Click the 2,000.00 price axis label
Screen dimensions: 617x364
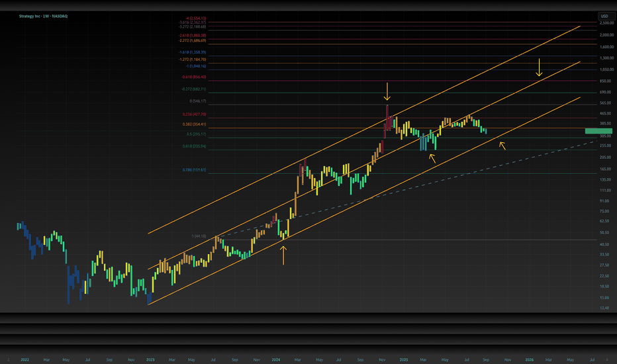click(606, 35)
